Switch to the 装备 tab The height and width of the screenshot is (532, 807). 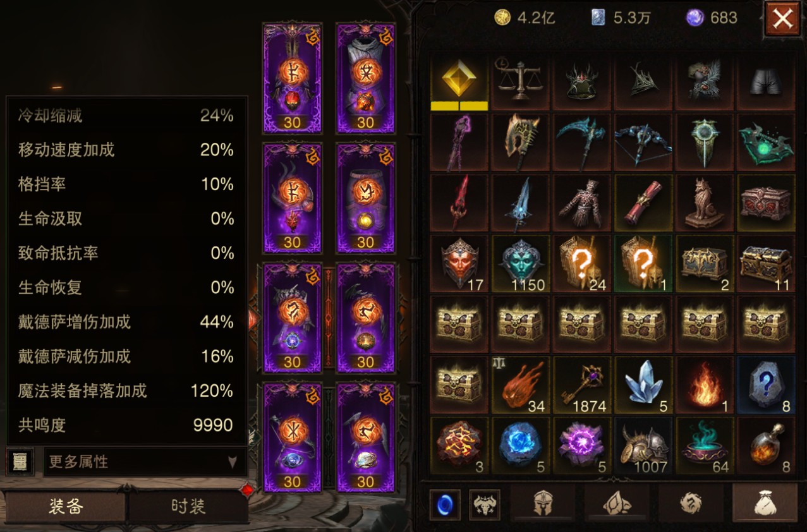click(x=66, y=507)
